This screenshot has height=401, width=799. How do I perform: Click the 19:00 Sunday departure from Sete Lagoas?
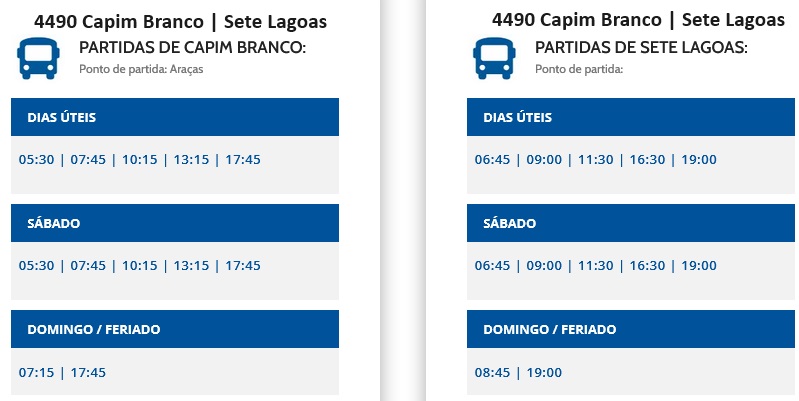click(x=544, y=372)
